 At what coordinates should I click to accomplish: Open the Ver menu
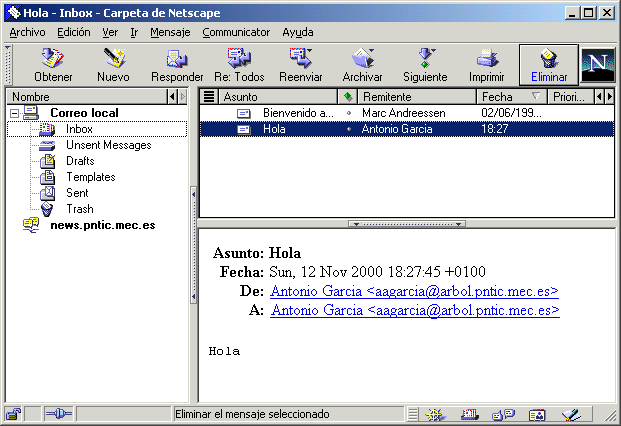click(x=110, y=32)
